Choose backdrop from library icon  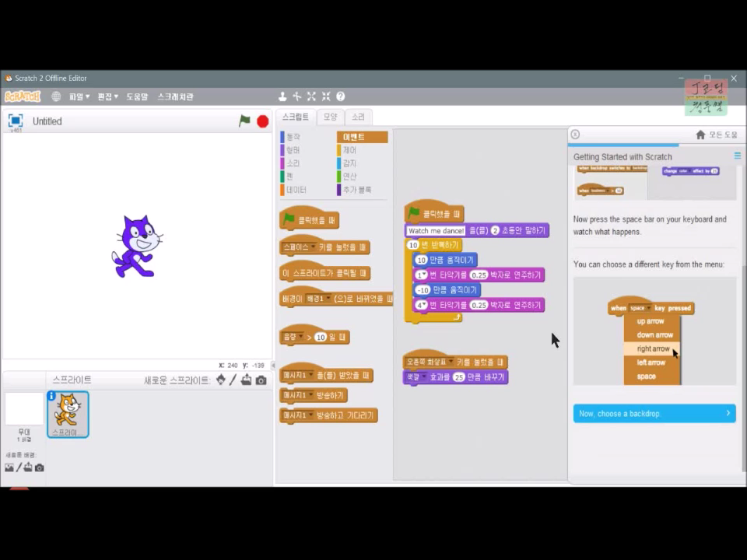pos(9,467)
